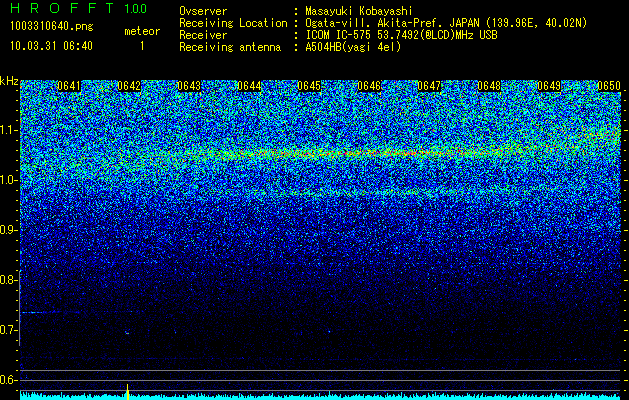Click the 0.9 frequency axis label
This screenshot has width=629, height=400.
(8, 230)
